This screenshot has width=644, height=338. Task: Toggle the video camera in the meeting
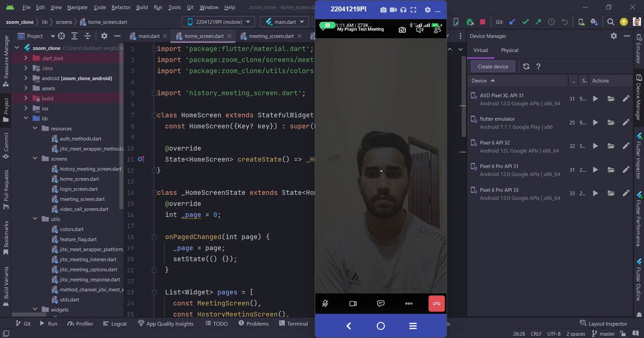click(353, 304)
